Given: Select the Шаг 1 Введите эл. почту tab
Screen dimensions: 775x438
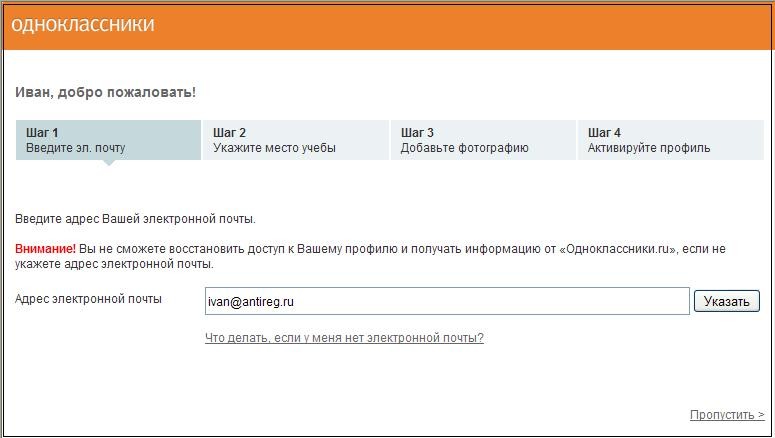Looking at the screenshot, I should 108,140.
